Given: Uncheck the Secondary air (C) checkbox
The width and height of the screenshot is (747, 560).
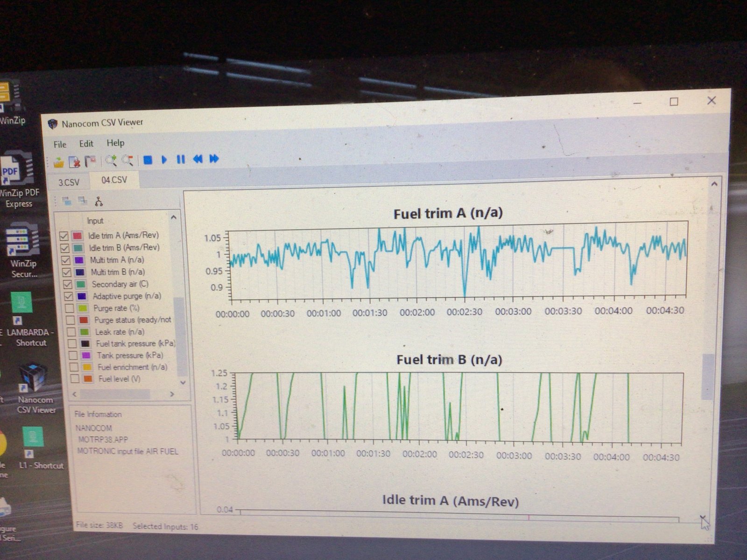Looking at the screenshot, I should pos(68,285).
